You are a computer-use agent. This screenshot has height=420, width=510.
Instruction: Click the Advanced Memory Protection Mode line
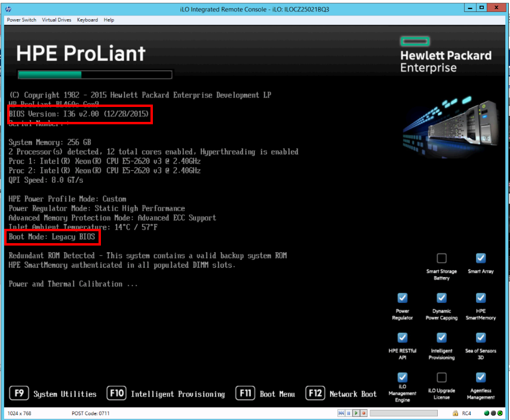coord(112,217)
